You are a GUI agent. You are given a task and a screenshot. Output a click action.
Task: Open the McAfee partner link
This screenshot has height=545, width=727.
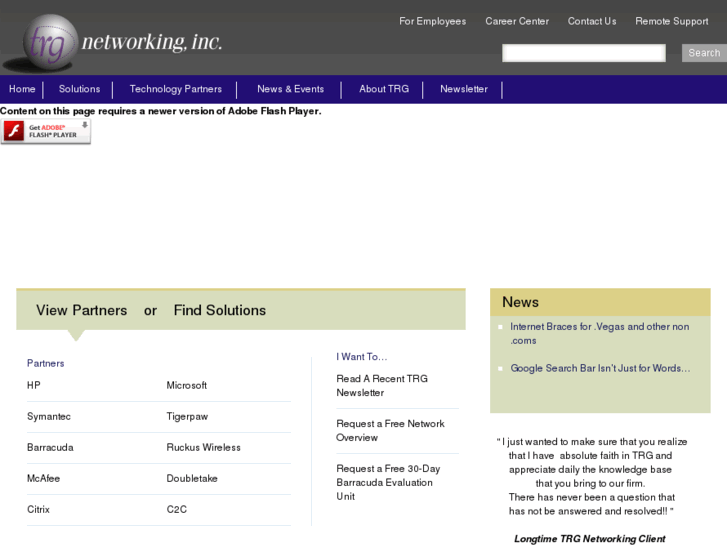click(x=44, y=479)
